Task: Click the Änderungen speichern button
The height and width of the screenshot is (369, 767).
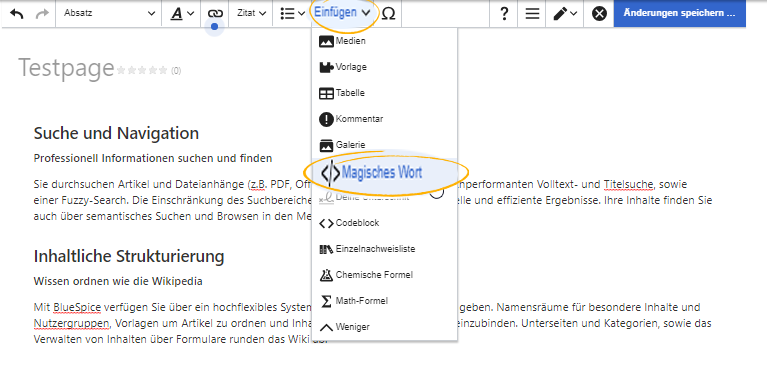Action: coord(679,13)
